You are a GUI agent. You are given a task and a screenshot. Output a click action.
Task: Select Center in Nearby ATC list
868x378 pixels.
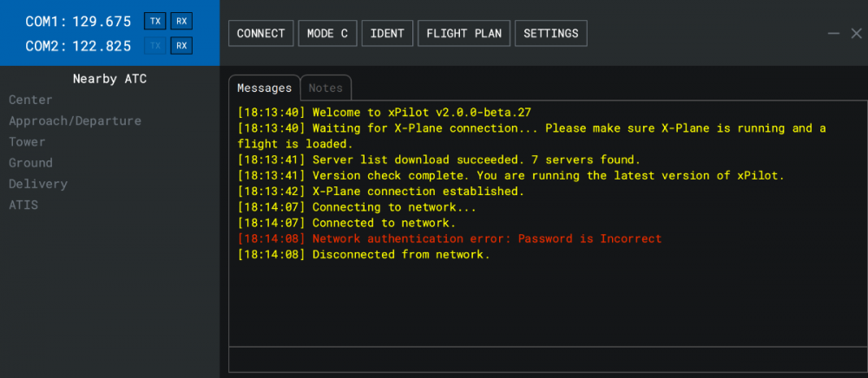pyautogui.click(x=30, y=100)
